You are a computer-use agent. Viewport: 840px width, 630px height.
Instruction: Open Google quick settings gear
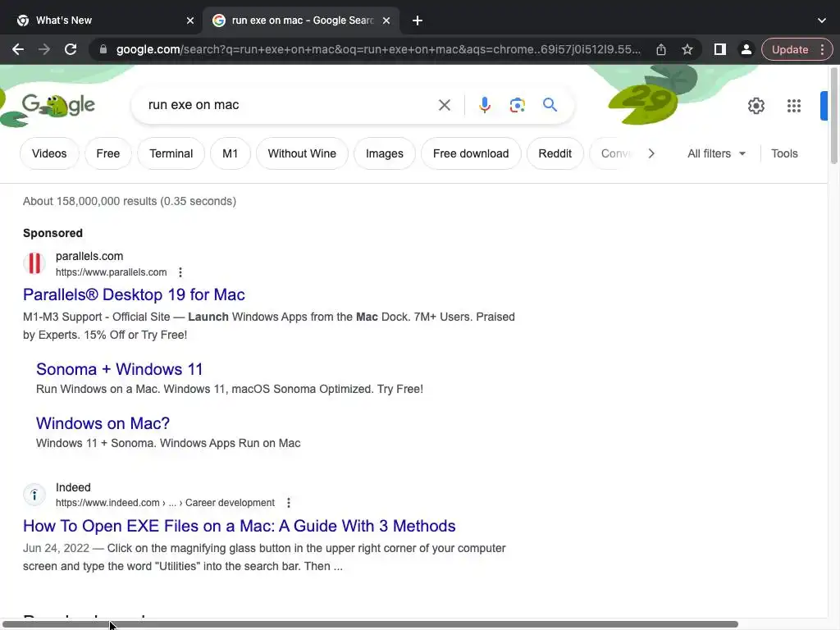pyautogui.click(x=756, y=106)
